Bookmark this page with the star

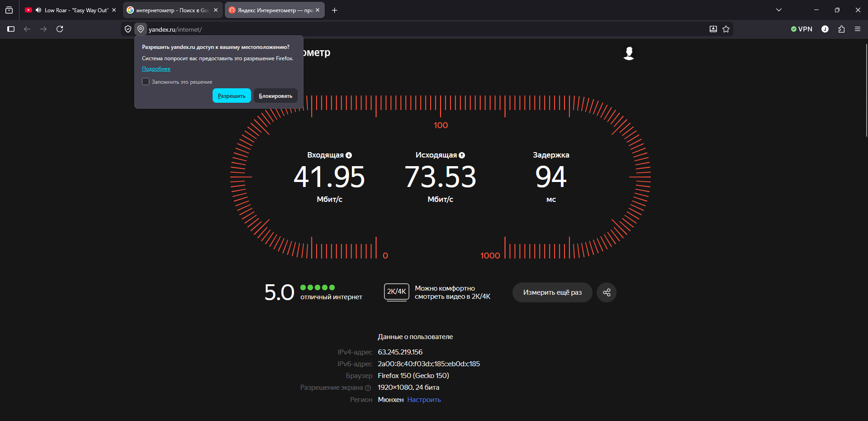pos(726,29)
